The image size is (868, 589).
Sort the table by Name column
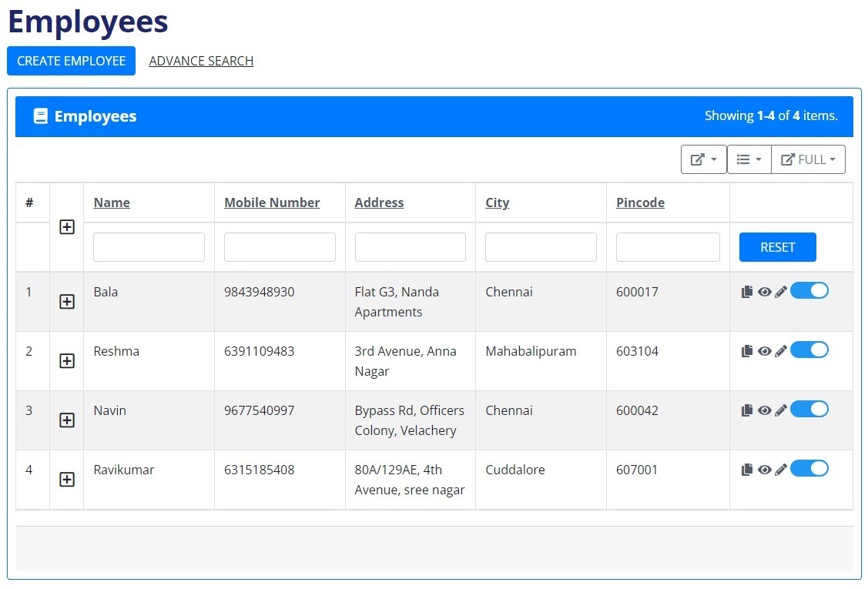[112, 202]
